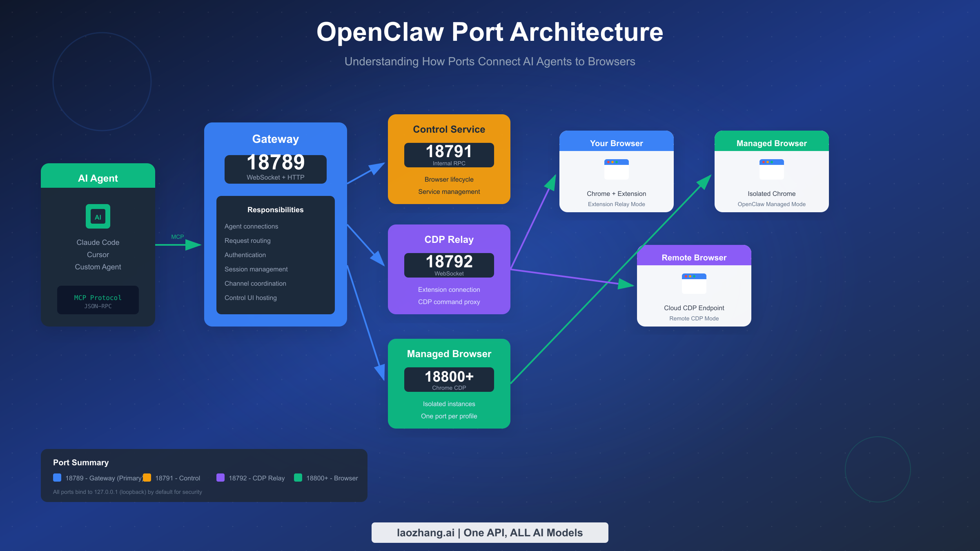Switch to the CDP Relay card header
This screenshot has height=551, width=980.
pos(449,240)
